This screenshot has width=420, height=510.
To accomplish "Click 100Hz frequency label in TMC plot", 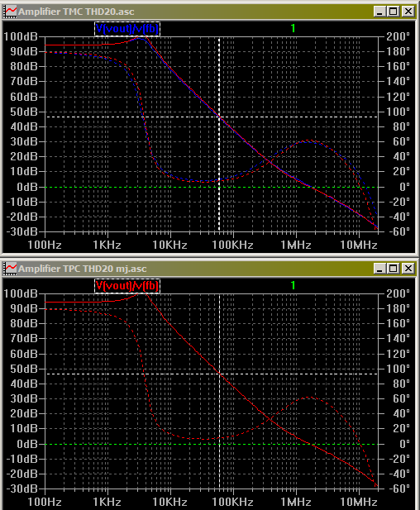I will (45, 245).
